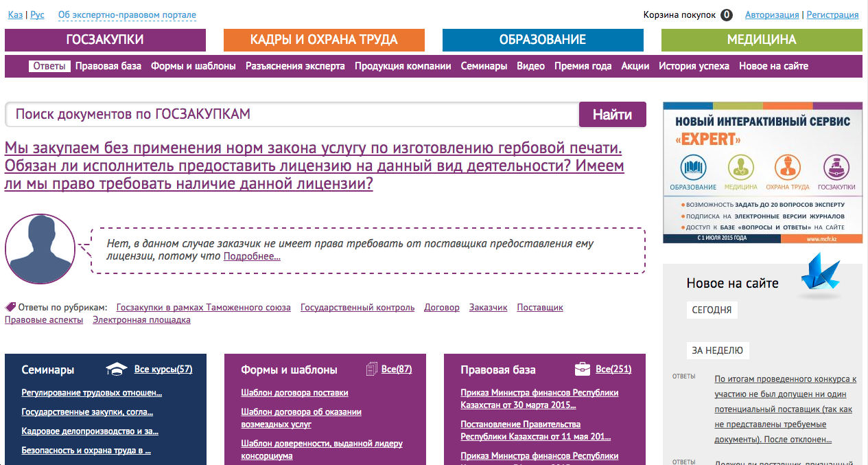Focus the document search input field

(x=292, y=115)
